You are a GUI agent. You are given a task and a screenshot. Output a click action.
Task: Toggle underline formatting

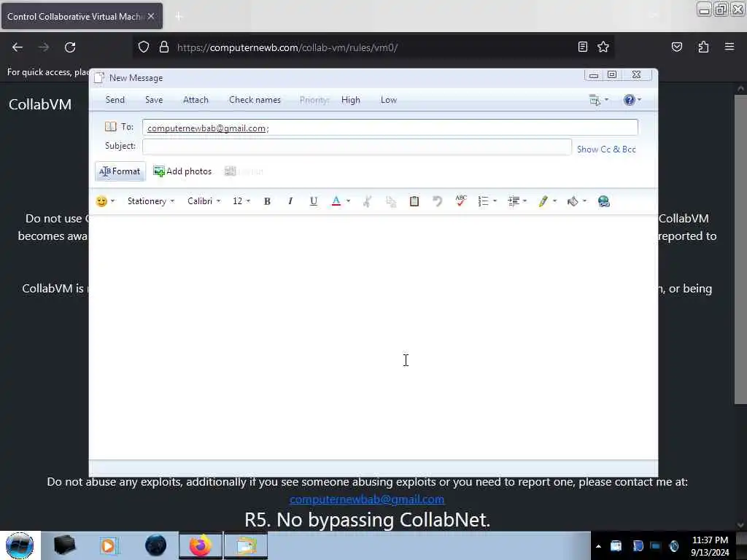[x=314, y=201]
